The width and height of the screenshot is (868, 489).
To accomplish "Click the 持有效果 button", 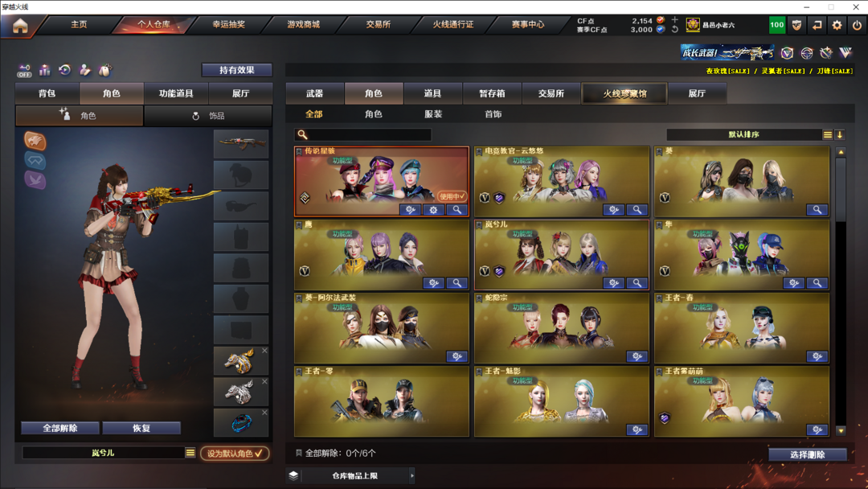I will (237, 70).
